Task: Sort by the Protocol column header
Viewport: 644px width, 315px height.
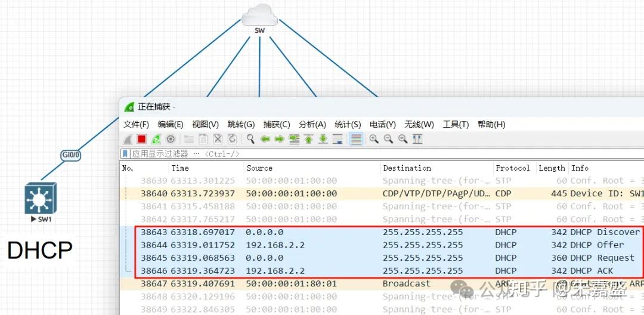Action: (x=515, y=168)
